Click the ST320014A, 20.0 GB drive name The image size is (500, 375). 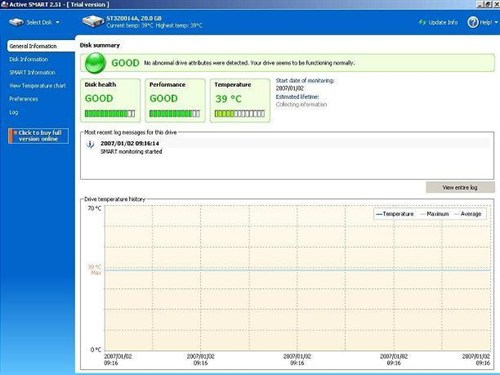coord(134,18)
